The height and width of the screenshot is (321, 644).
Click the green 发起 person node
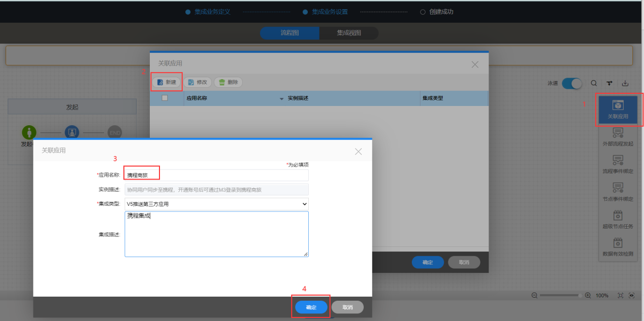coord(29,133)
